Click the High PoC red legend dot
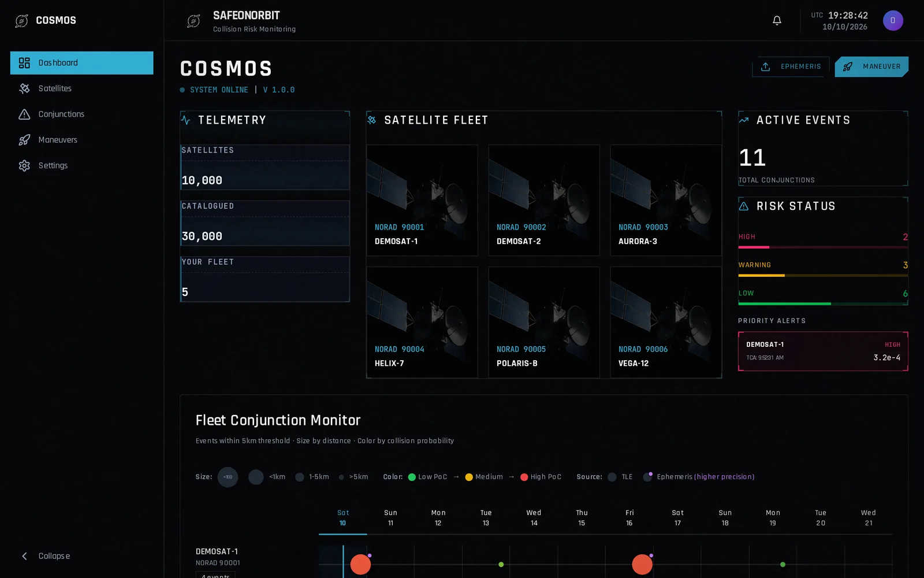 (x=524, y=477)
